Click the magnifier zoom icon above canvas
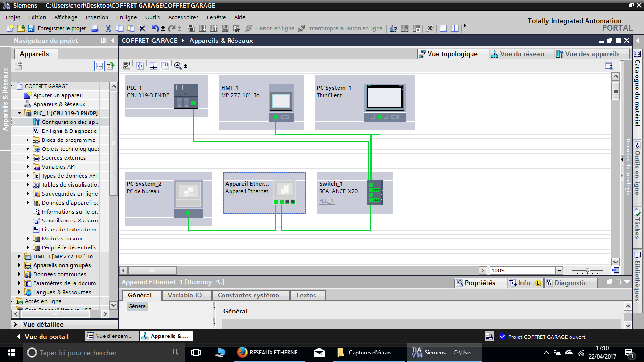 tap(178, 66)
